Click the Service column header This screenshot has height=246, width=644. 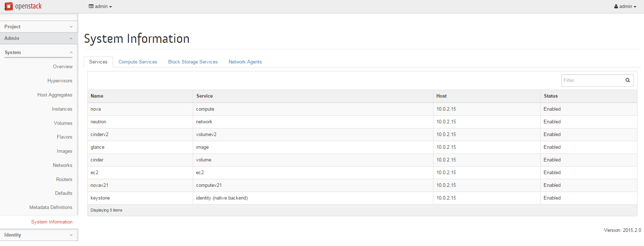[313, 96]
